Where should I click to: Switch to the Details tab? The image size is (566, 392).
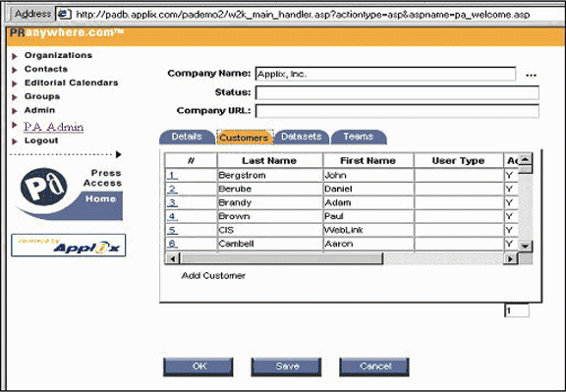click(x=187, y=137)
